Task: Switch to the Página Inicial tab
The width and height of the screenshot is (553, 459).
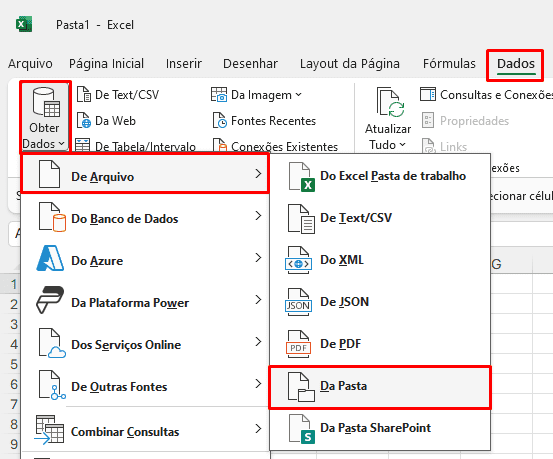Action: (107, 64)
